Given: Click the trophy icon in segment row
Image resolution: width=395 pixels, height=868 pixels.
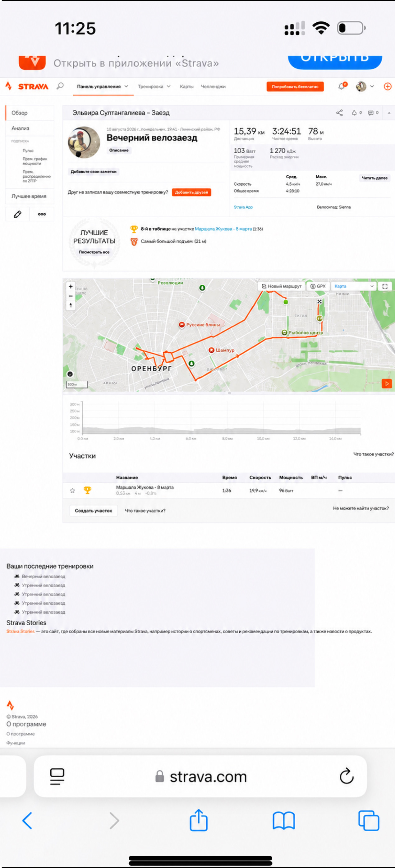Looking at the screenshot, I should 87,490.
